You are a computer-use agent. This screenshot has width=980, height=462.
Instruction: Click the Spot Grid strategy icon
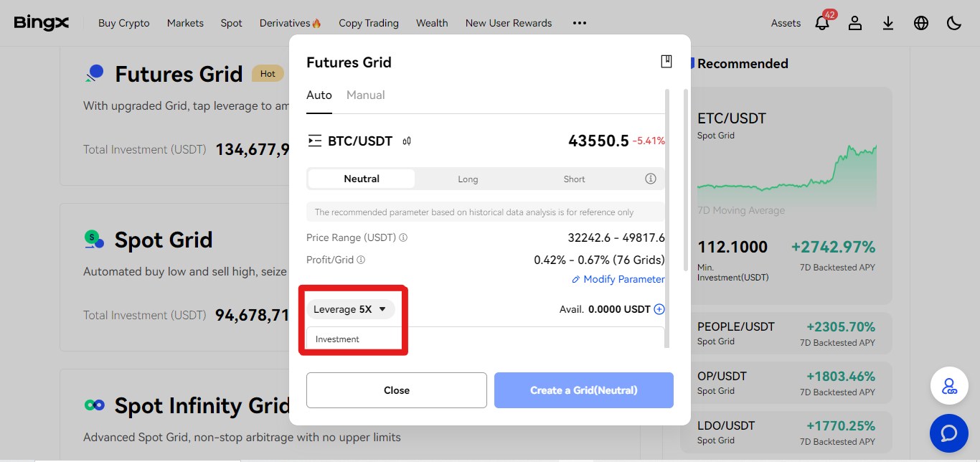(x=94, y=239)
